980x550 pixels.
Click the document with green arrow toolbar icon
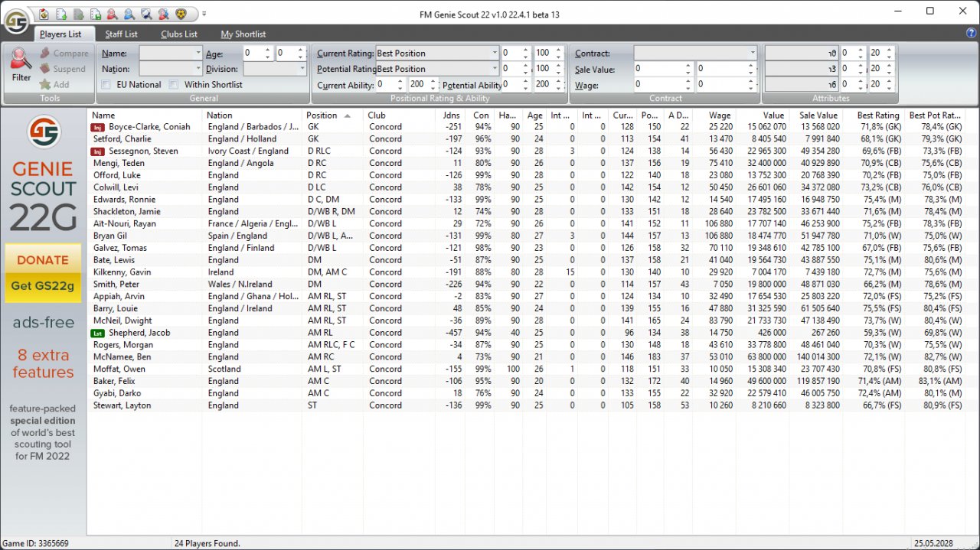[60, 14]
